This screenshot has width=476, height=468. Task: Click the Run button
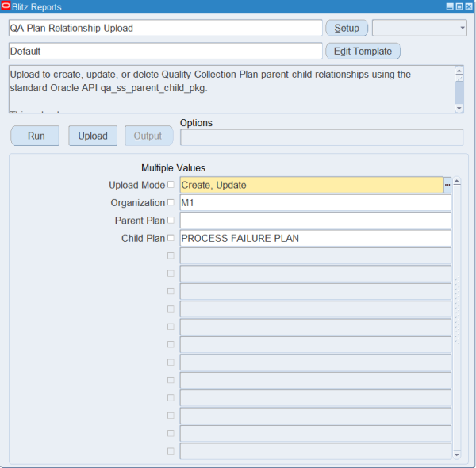(35, 136)
